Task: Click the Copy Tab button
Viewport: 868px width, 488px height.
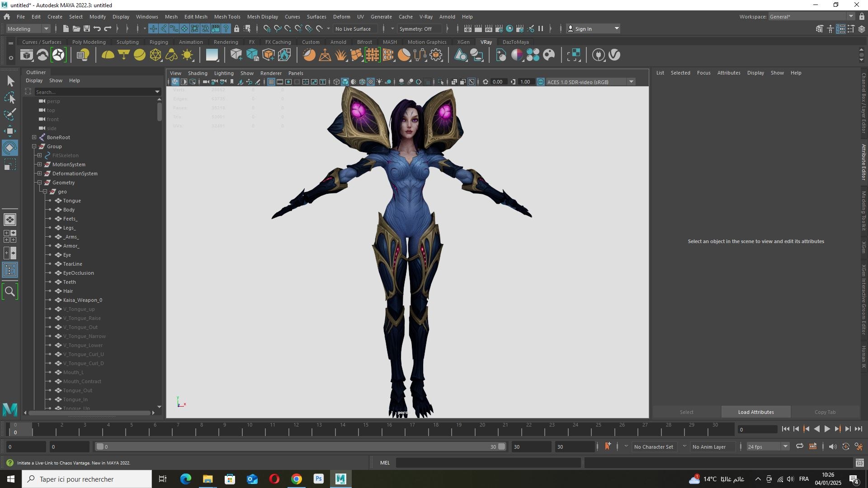Action: point(825,412)
